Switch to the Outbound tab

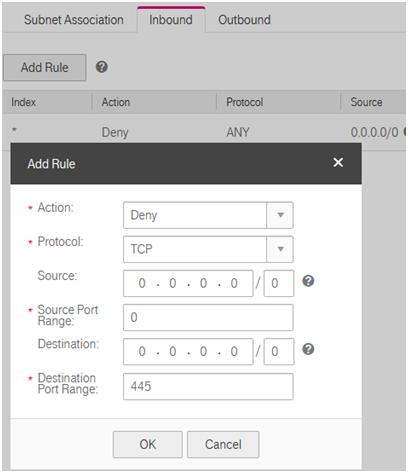point(244,20)
